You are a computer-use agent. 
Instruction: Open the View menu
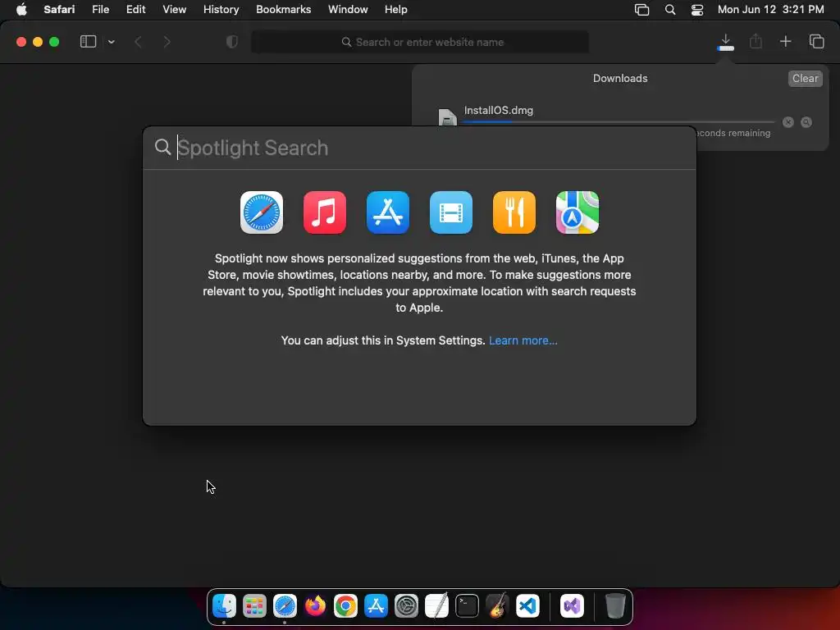tap(174, 10)
